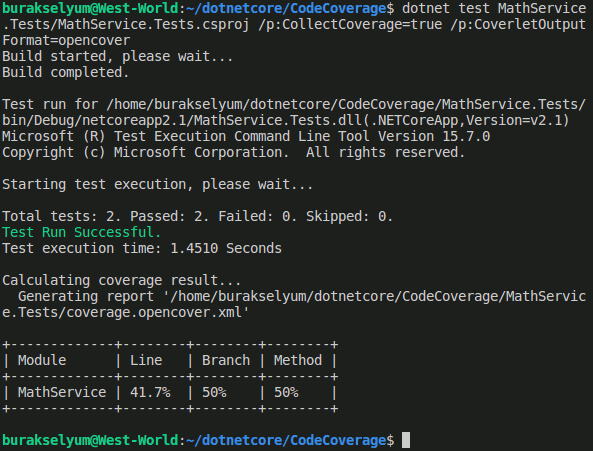Click 'Format=opencover' in the command
This screenshot has height=451, width=593.
pyautogui.click(x=66, y=40)
